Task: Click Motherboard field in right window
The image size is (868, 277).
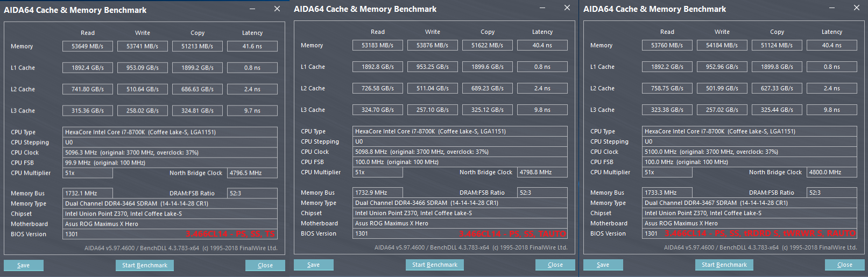Action: coord(750,223)
